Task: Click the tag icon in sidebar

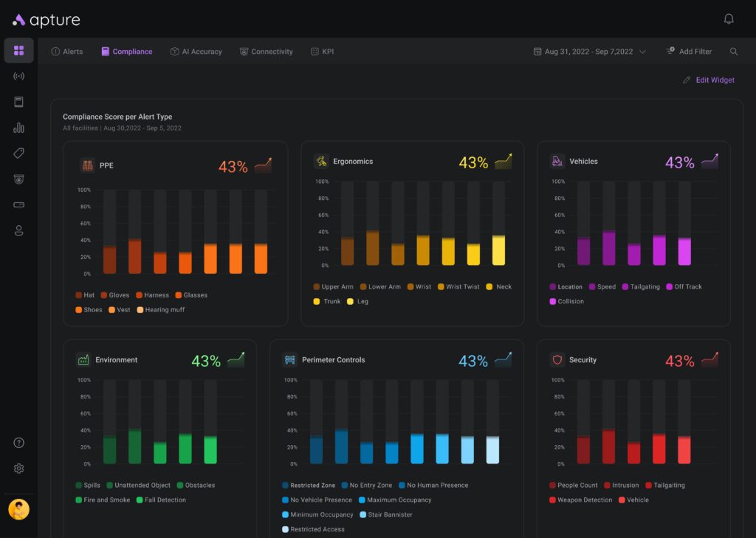Action: [x=19, y=154]
